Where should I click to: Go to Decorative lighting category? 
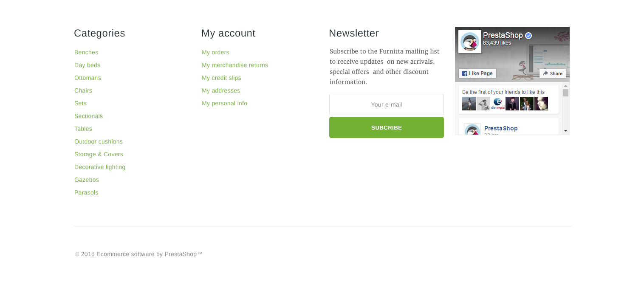[x=100, y=167]
